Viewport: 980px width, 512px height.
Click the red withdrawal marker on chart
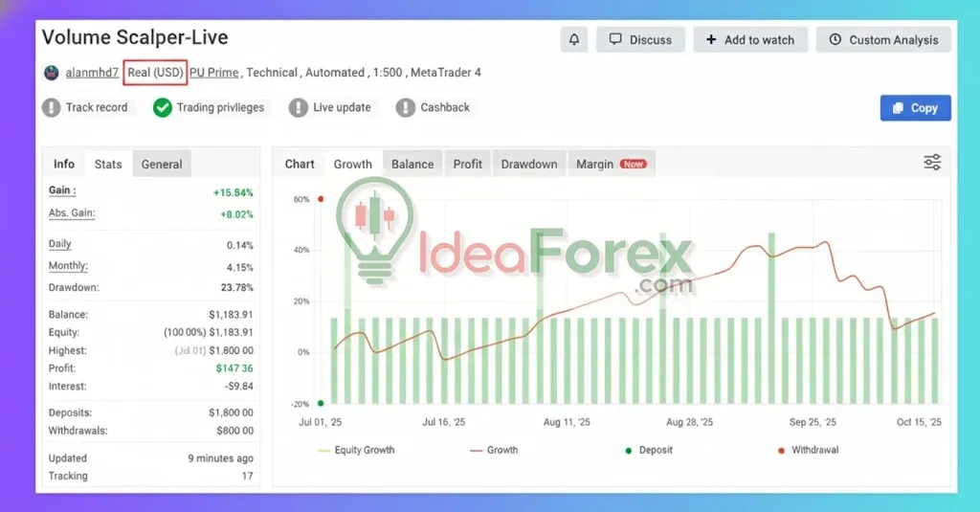321,199
